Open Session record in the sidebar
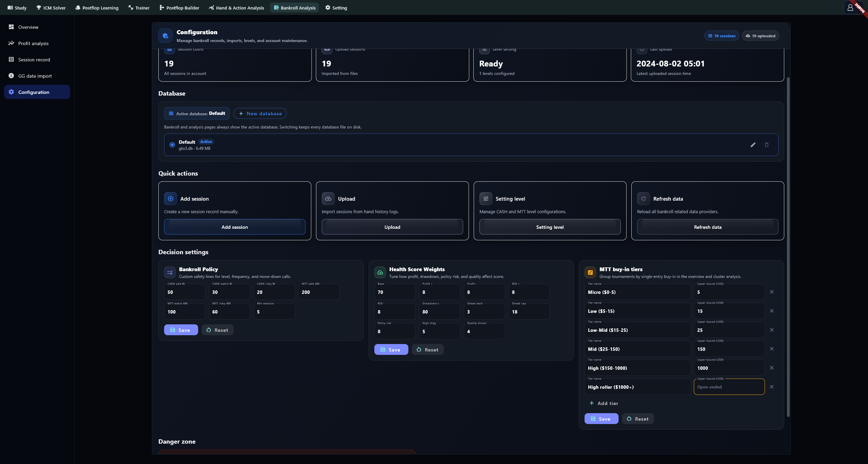 pos(37,59)
